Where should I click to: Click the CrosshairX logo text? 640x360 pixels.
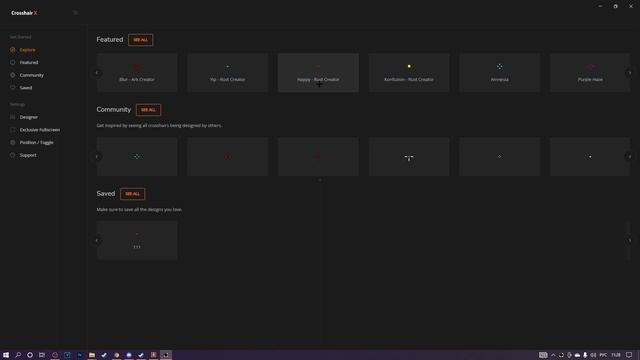[24, 13]
